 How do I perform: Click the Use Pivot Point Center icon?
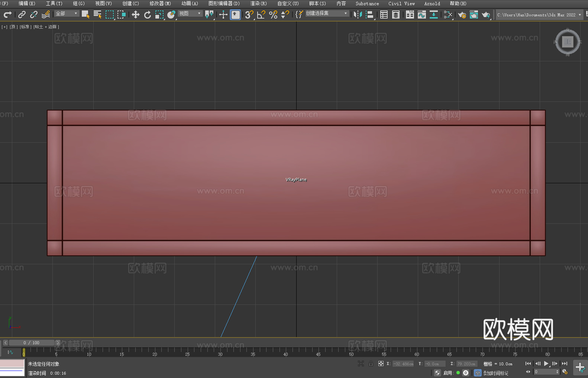tap(209, 14)
